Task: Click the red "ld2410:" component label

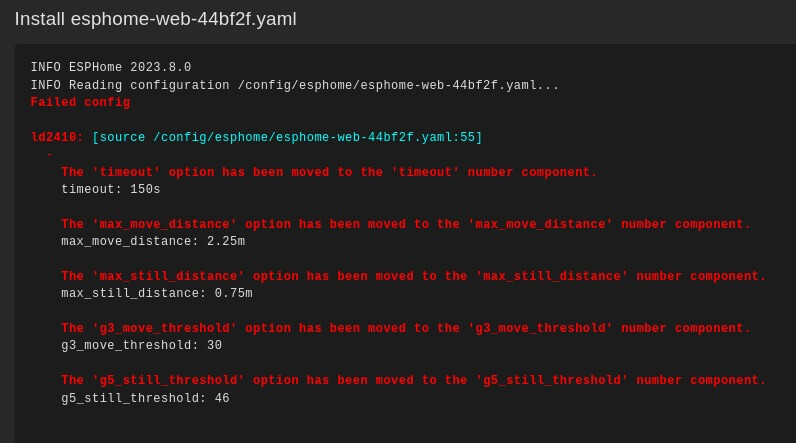Action: [x=57, y=138]
